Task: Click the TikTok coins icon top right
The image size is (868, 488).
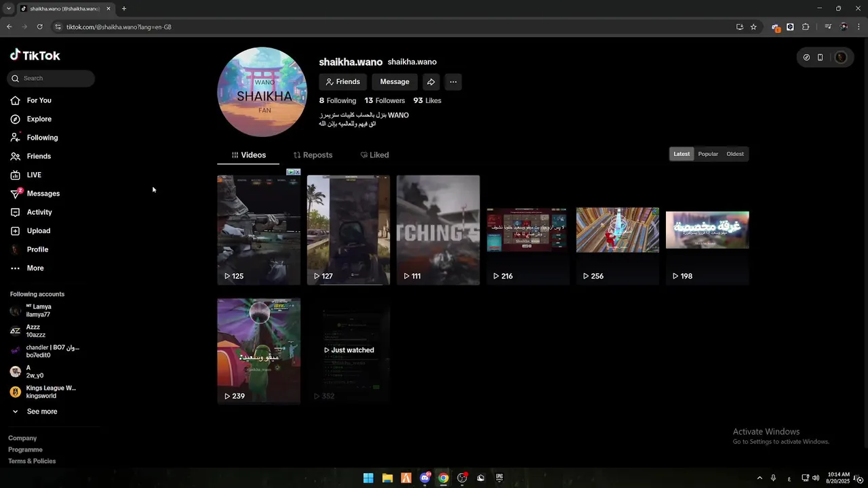Action: click(806, 58)
